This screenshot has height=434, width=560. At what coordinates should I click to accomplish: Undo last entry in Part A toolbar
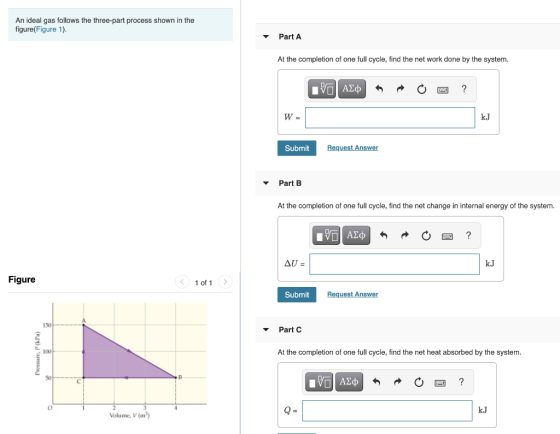379,89
